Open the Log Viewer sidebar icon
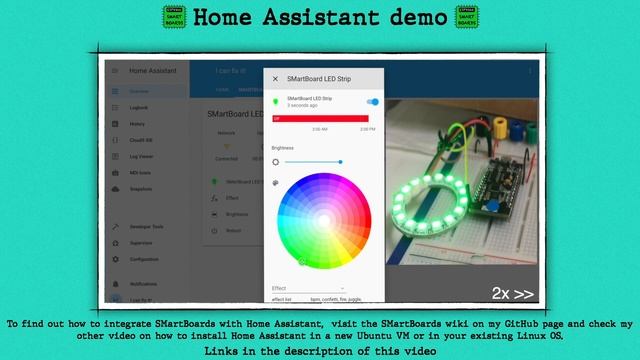 [116, 157]
